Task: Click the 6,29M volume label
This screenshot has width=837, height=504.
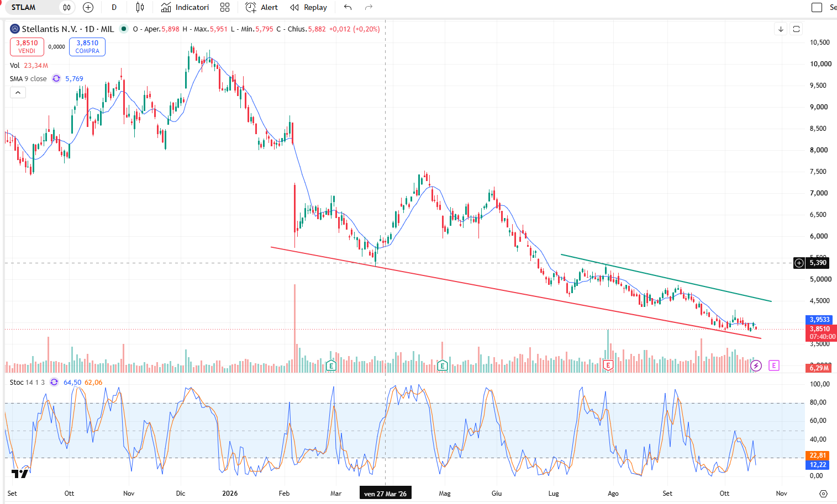Action: 819,368
